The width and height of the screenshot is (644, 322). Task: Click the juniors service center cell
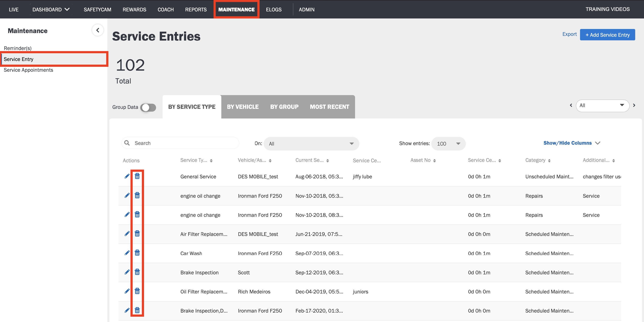pyautogui.click(x=360, y=292)
